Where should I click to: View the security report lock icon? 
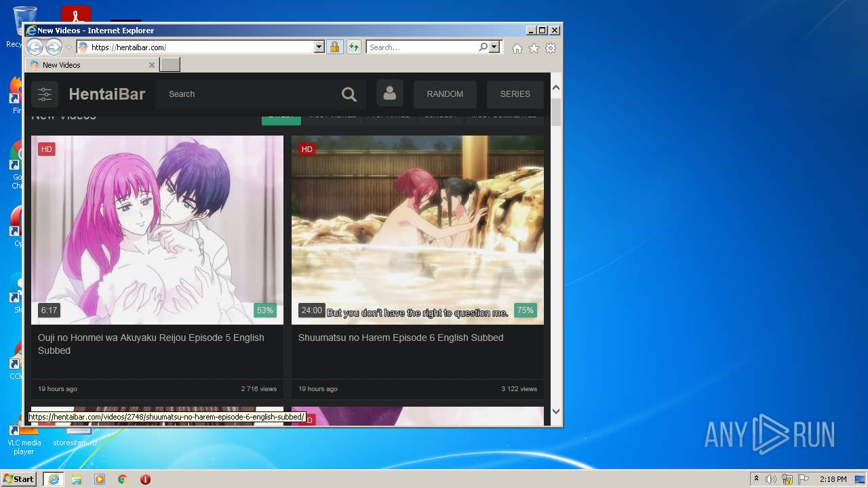tap(334, 47)
